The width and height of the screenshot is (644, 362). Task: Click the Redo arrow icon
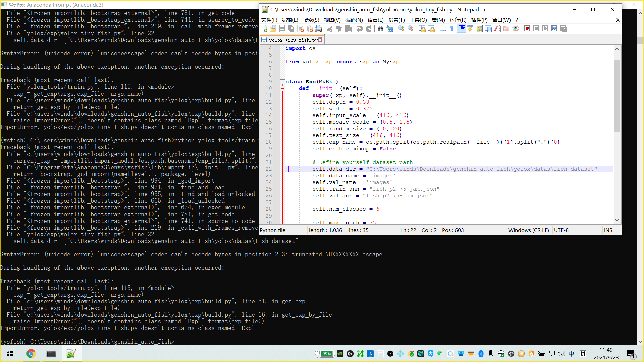[x=369, y=29]
